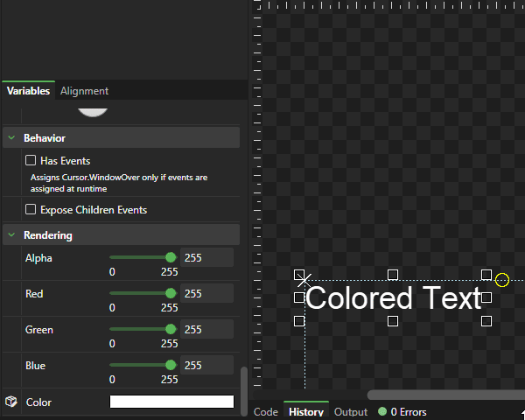Enable the Has Events checkbox

(x=31, y=161)
